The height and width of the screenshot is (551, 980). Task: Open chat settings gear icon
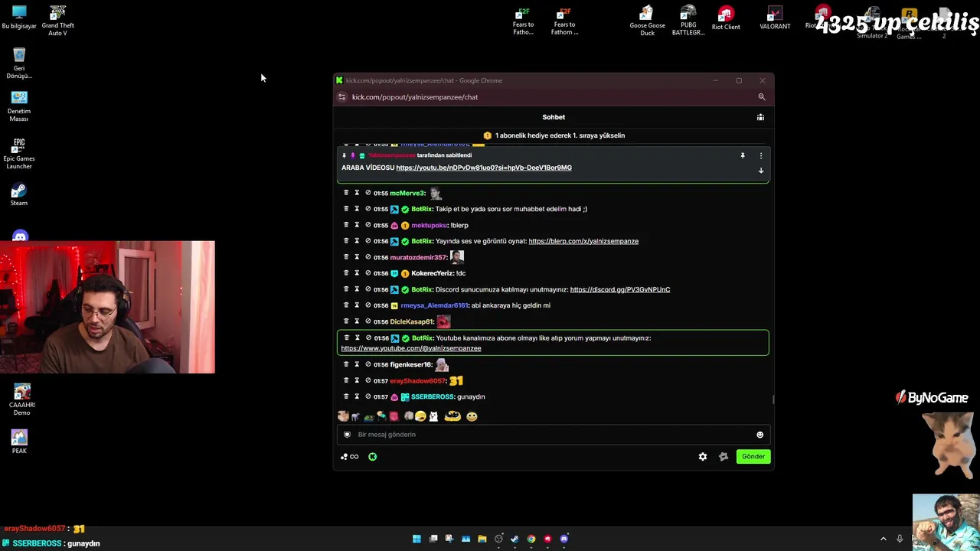coord(703,457)
